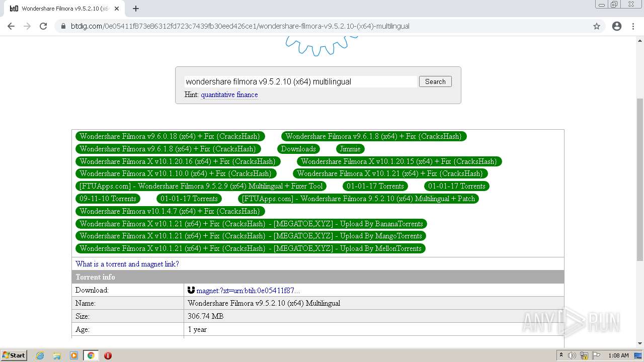Image resolution: width=644 pixels, height=362 pixels.
Task: Click the size value '306.74 MB'
Action: pyautogui.click(x=206, y=316)
